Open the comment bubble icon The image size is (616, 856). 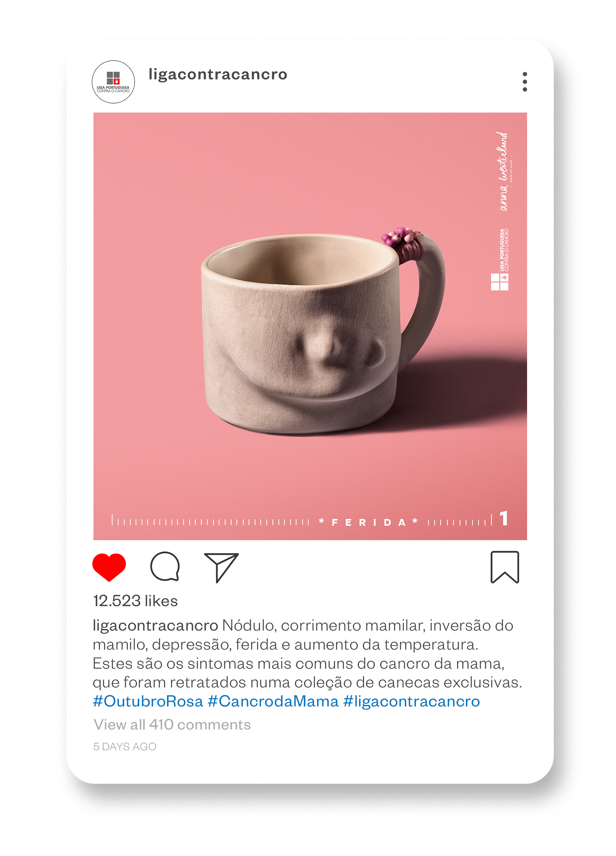[x=165, y=566]
